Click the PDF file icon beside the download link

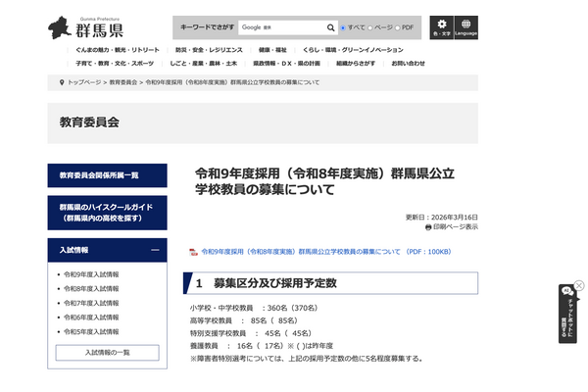[193, 252]
